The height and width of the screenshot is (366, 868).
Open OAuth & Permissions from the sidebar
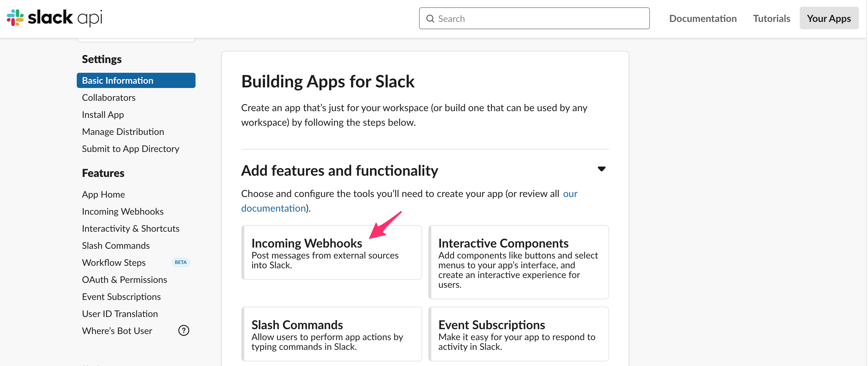point(124,280)
